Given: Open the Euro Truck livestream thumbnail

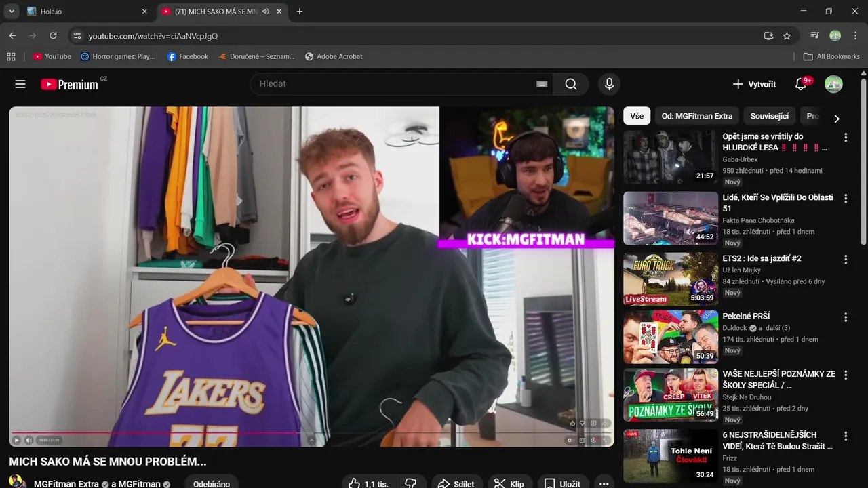Looking at the screenshot, I should coord(670,279).
